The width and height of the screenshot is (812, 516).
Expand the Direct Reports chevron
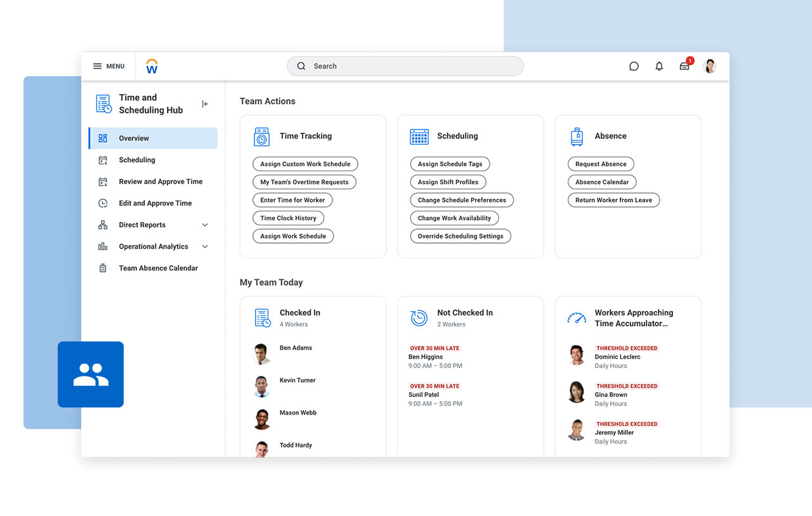(205, 225)
